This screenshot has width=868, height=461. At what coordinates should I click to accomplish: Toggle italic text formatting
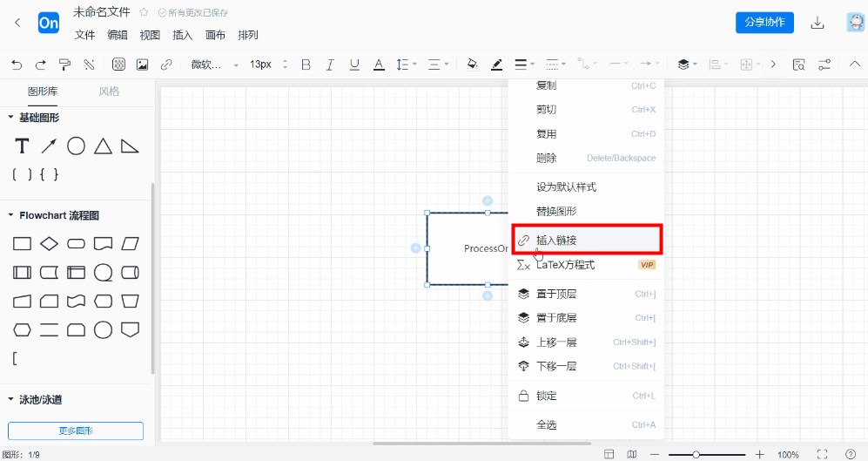[x=330, y=64]
